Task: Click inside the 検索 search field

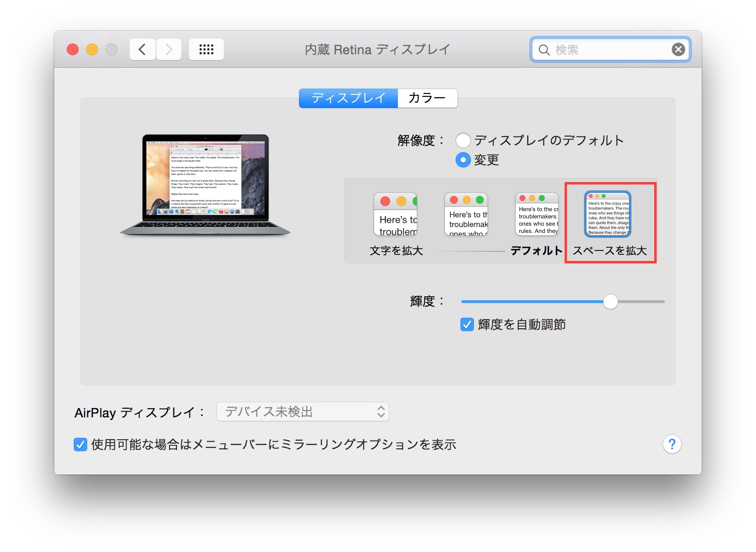Action: (x=606, y=49)
